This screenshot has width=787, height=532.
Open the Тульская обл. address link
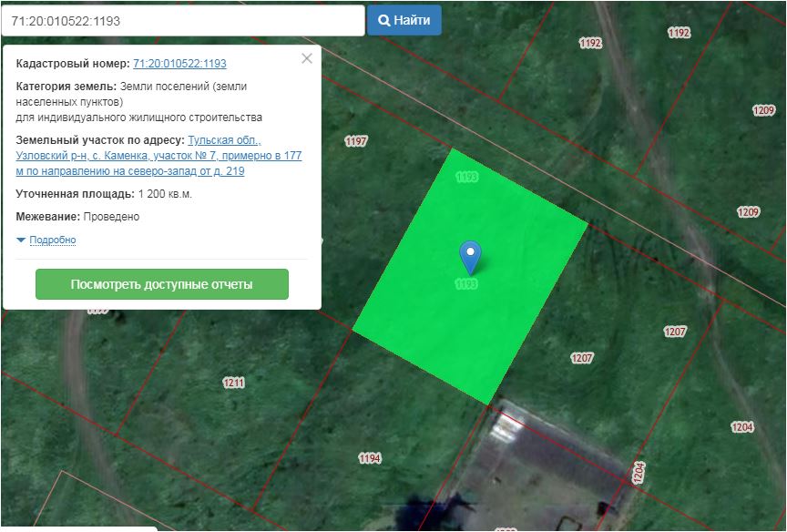click(x=223, y=140)
